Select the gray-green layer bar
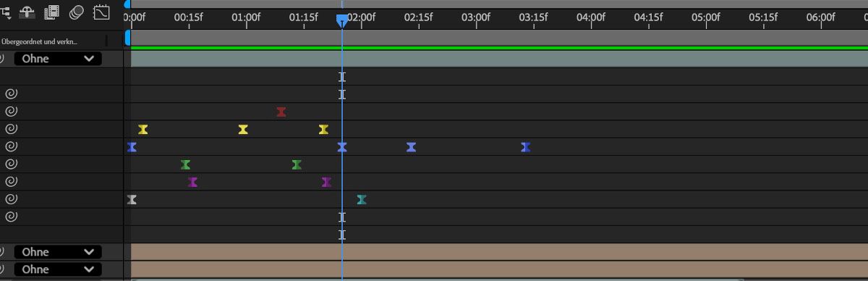Screen dimensions: 868x281 pyautogui.click(x=499, y=59)
